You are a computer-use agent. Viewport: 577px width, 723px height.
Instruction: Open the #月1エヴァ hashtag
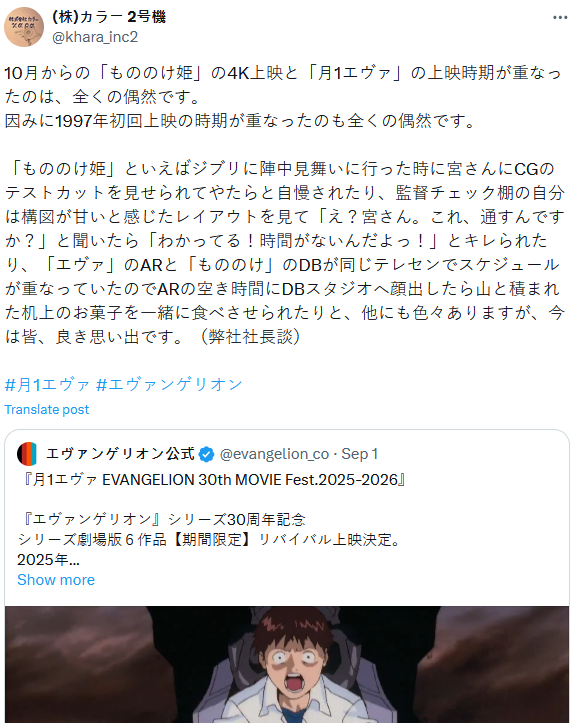47,385
